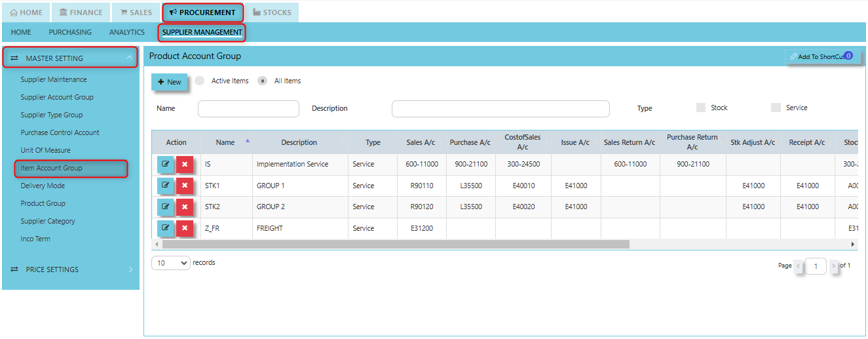Open the records per page dropdown
The image size is (868, 339).
click(171, 263)
